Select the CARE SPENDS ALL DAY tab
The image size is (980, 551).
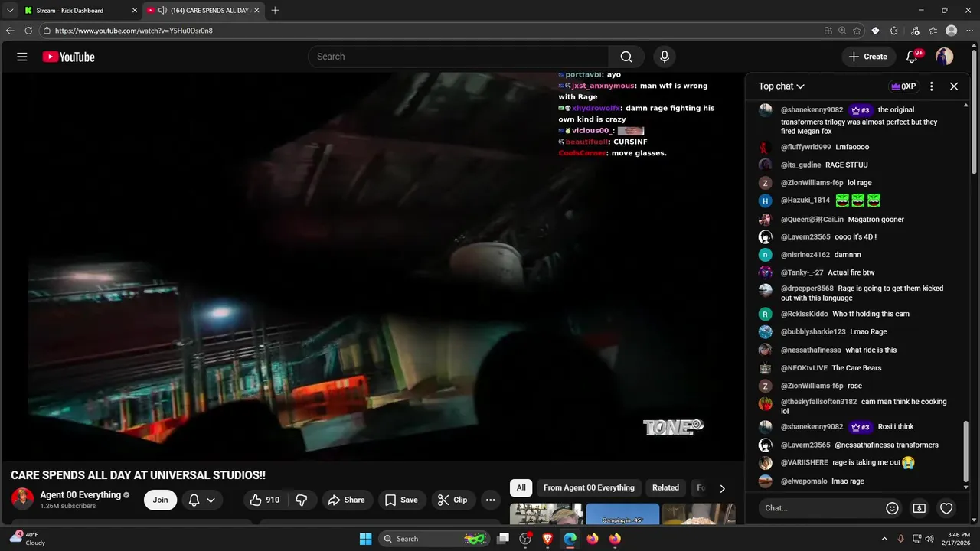[x=204, y=11]
